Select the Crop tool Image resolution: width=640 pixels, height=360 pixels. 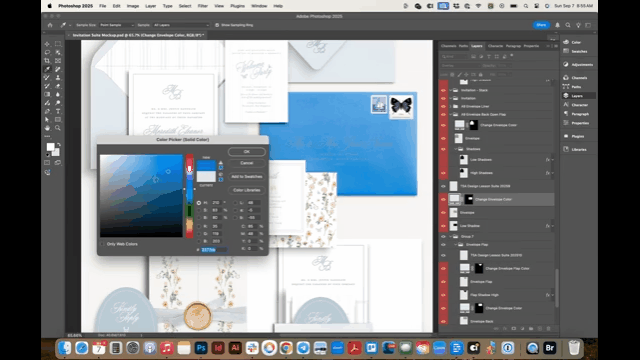pos(47,61)
